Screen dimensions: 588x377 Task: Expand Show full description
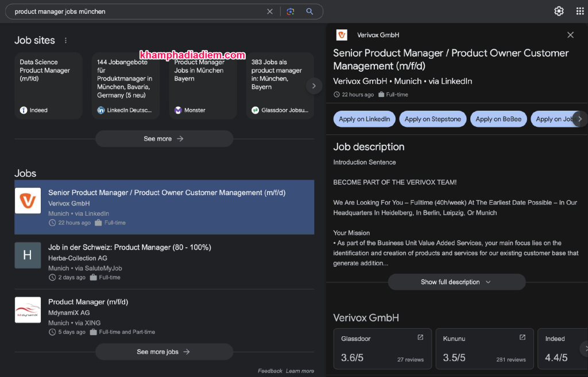tap(457, 282)
